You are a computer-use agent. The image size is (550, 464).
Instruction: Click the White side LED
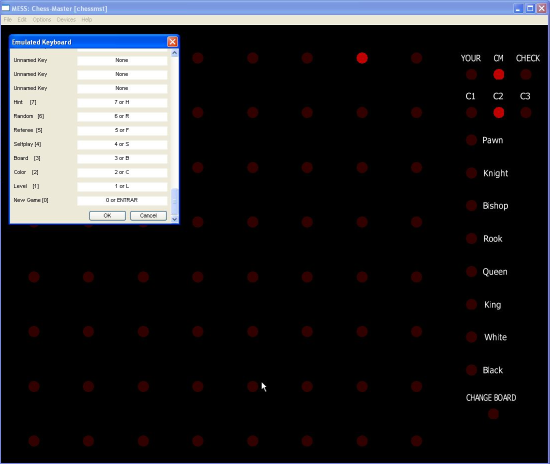(471, 337)
